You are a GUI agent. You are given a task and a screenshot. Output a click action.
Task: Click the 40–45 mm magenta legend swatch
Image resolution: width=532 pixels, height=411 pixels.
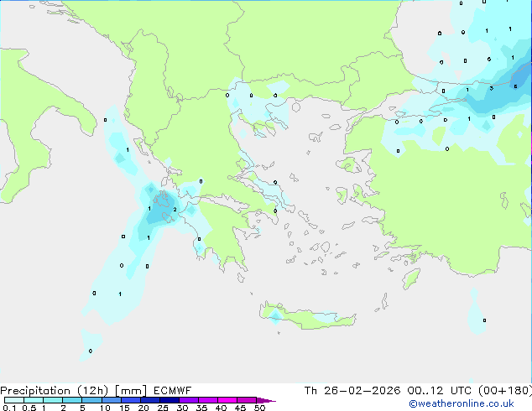[227, 400]
